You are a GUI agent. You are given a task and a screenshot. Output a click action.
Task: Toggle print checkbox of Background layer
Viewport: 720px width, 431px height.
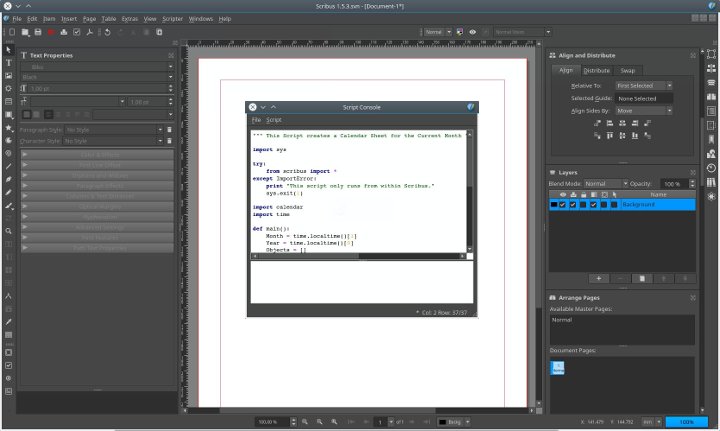point(572,204)
